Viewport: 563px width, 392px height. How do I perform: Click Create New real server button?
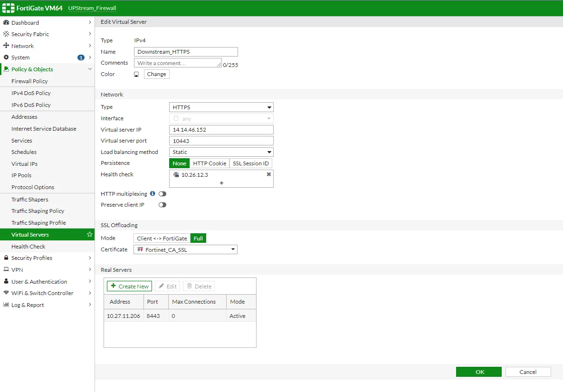click(x=130, y=286)
